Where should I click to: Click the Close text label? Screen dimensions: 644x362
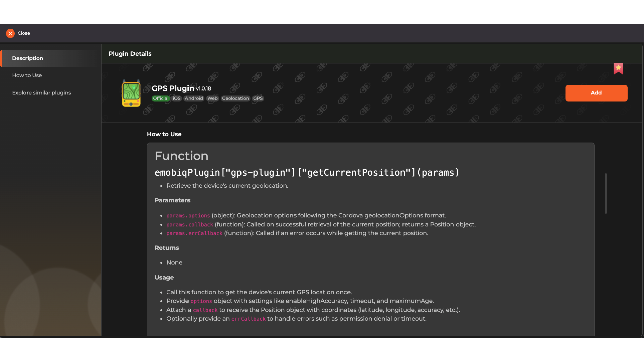point(24,33)
